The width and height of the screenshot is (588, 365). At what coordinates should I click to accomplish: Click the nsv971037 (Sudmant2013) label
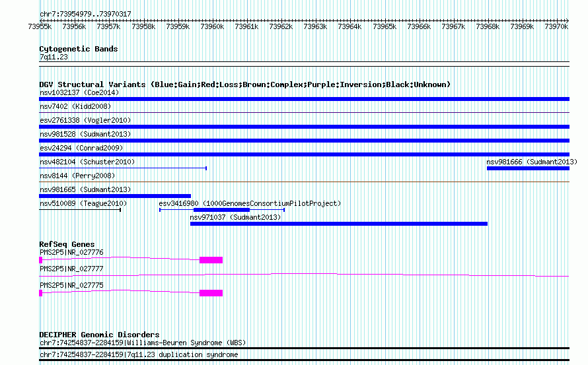[x=235, y=217]
